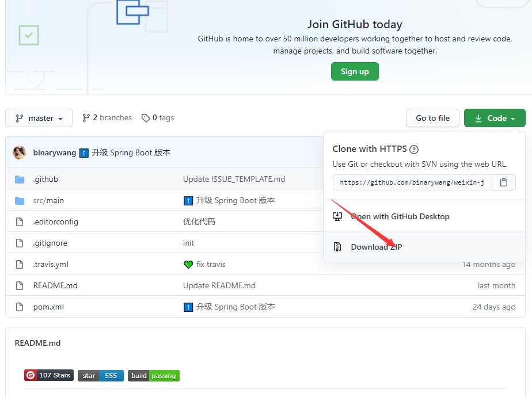Open the .github folder
Screen dimensions: 532x397
45,179
